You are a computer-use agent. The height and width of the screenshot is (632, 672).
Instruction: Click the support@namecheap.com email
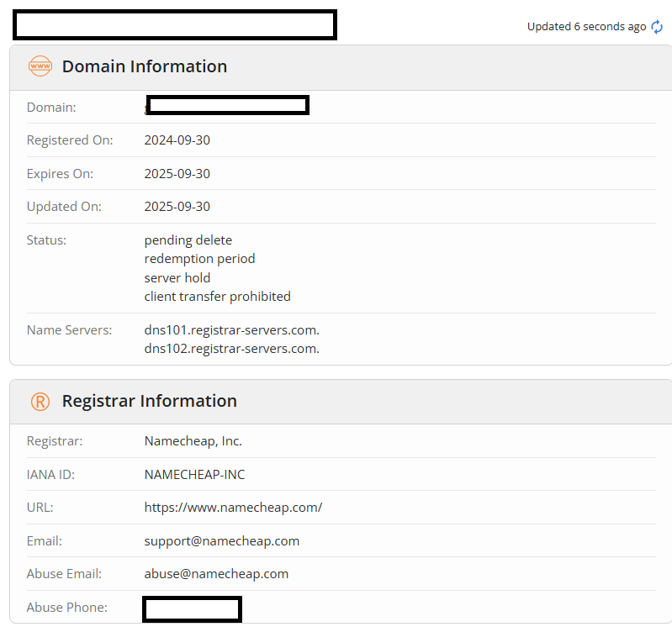point(221,541)
